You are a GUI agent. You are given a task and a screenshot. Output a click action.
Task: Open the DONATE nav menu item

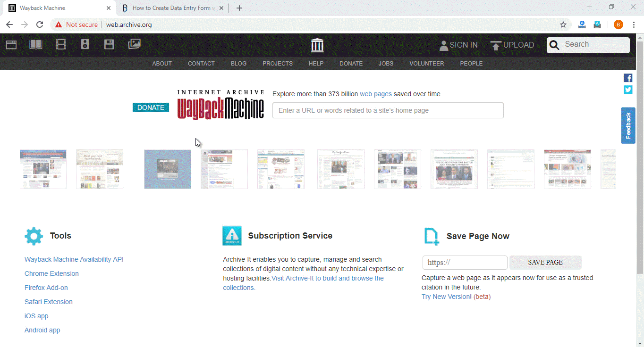coord(351,64)
